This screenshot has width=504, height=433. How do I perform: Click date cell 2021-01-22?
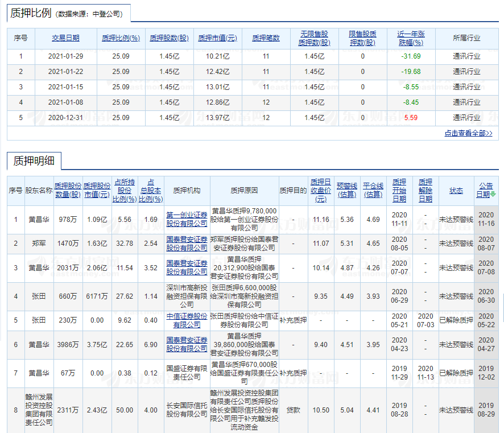tap(65, 72)
